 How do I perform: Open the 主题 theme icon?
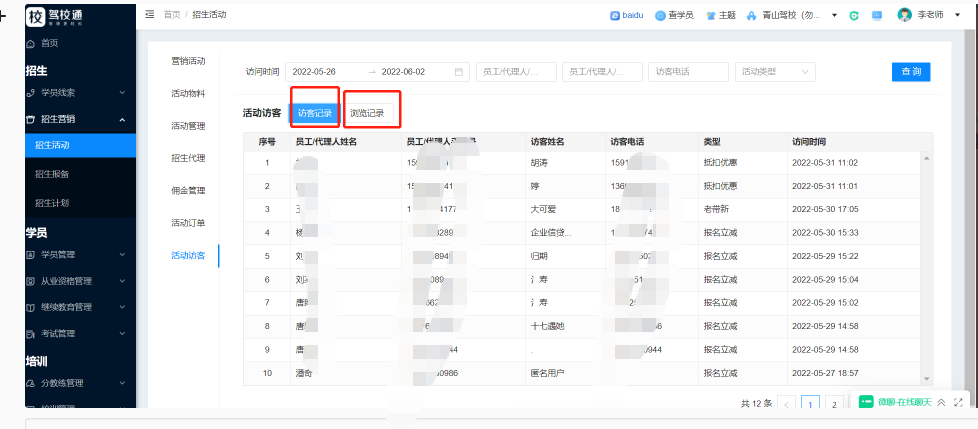711,15
